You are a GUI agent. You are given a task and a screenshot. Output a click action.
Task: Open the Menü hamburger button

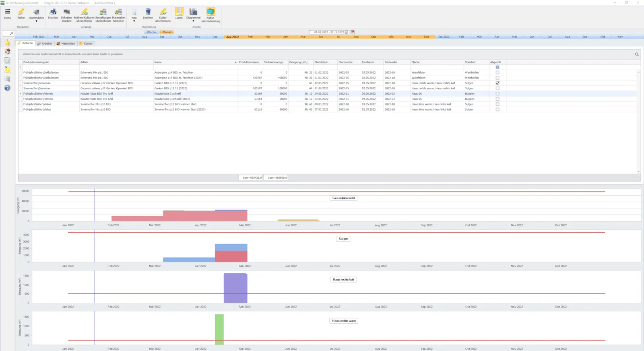(7, 14)
